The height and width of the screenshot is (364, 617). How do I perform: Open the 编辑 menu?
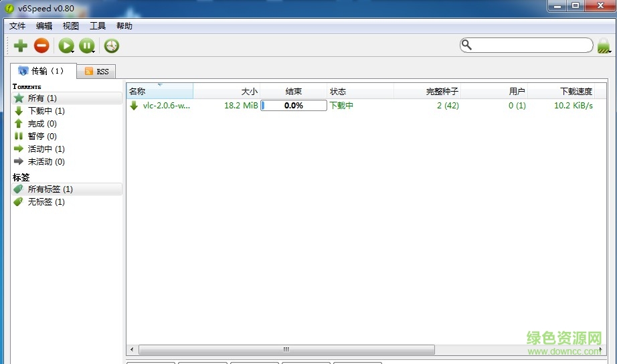tap(44, 26)
